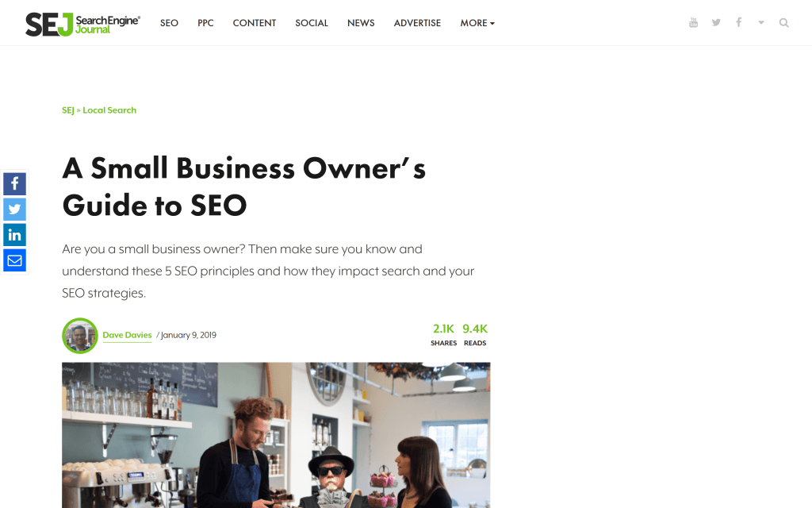The height and width of the screenshot is (508, 812).
Task: Open the PPC menu item
Action: point(205,23)
